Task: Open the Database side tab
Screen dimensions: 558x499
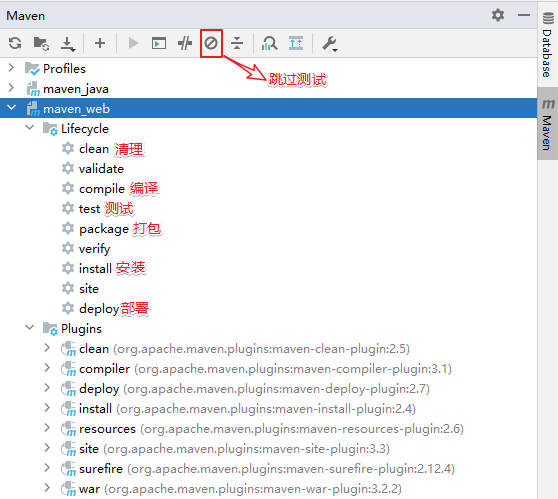Action: point(547,44)
